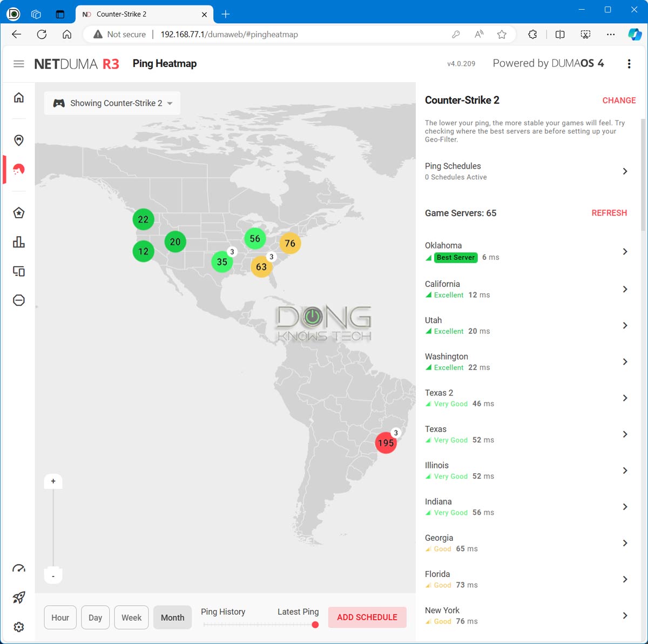This screenshot has width=648, height=644.
Task: Click the Read aloud icon in address bar
Action: click(479, 34)
